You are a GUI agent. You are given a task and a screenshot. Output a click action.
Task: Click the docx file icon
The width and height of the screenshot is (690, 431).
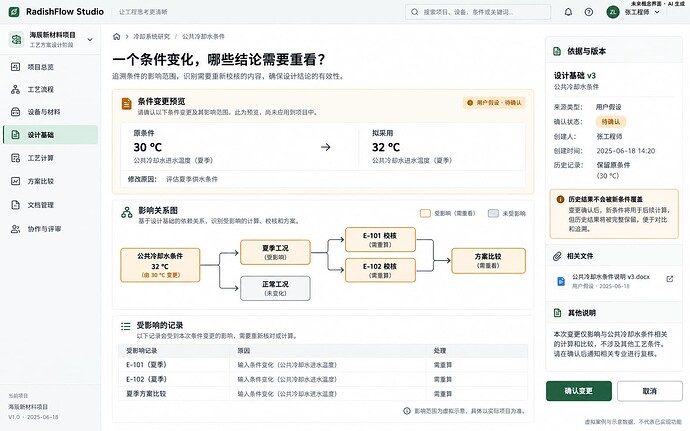point(561,281)
